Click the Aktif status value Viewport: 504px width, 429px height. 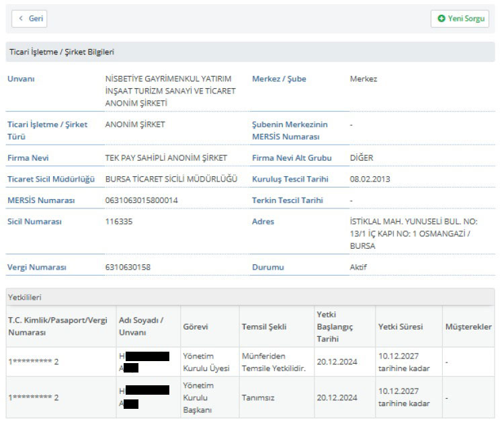click(x=358, y=267)
